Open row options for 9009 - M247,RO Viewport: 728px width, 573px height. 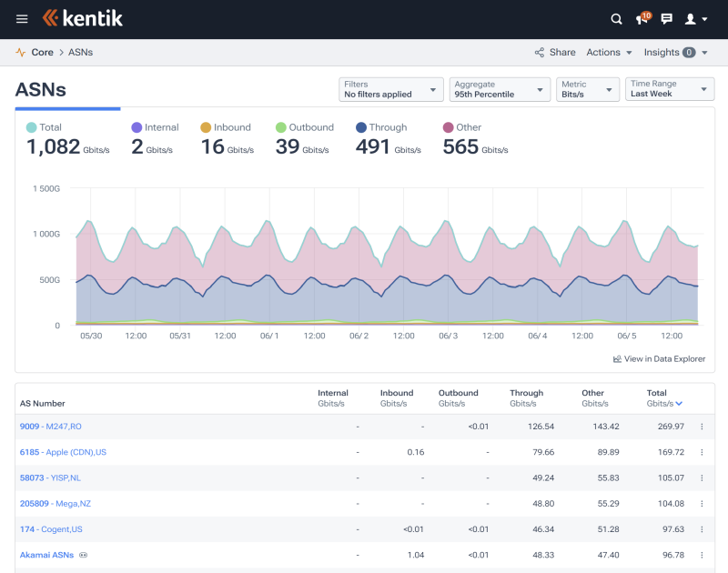point(702,427)
